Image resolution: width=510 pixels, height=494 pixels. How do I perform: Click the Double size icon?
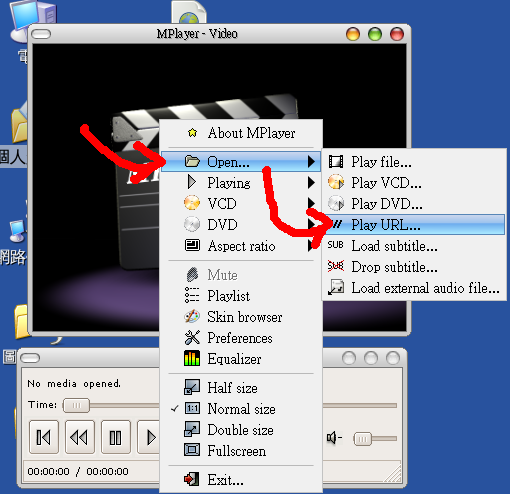(192, 429)
